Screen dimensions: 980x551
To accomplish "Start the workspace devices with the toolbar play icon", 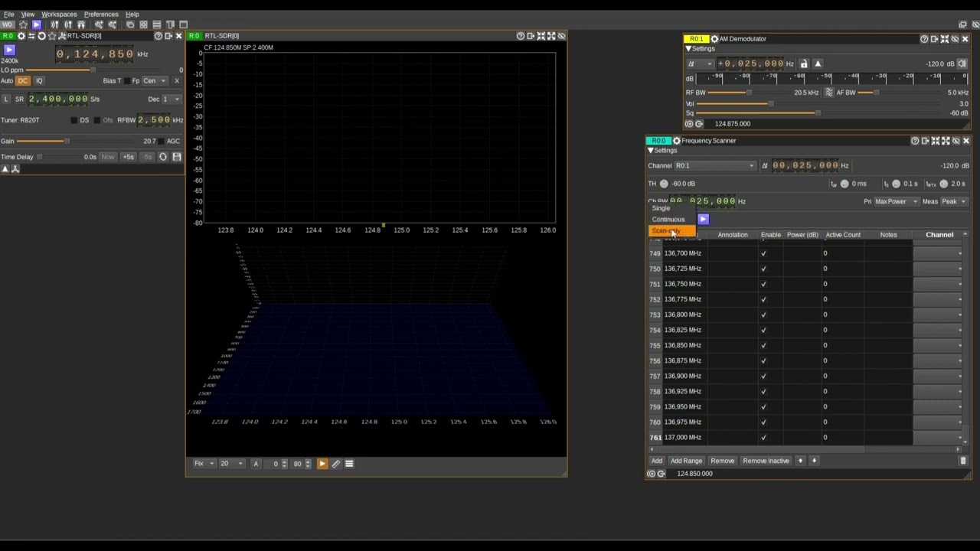I will 36,24.
